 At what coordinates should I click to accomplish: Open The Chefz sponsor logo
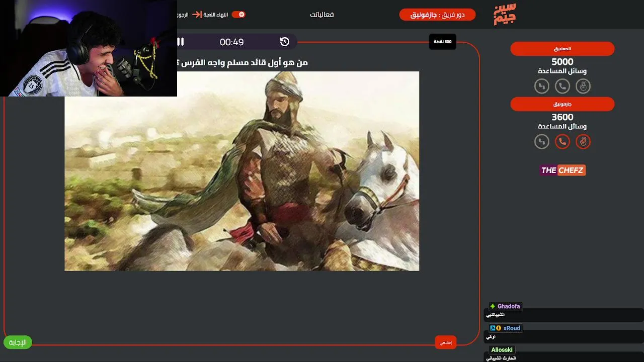pyautogui.click(x=562, y=170)
